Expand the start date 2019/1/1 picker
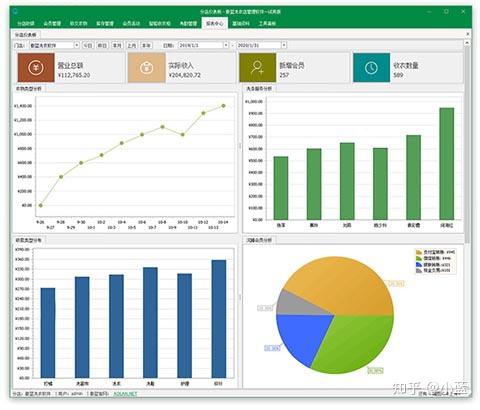 226,45
